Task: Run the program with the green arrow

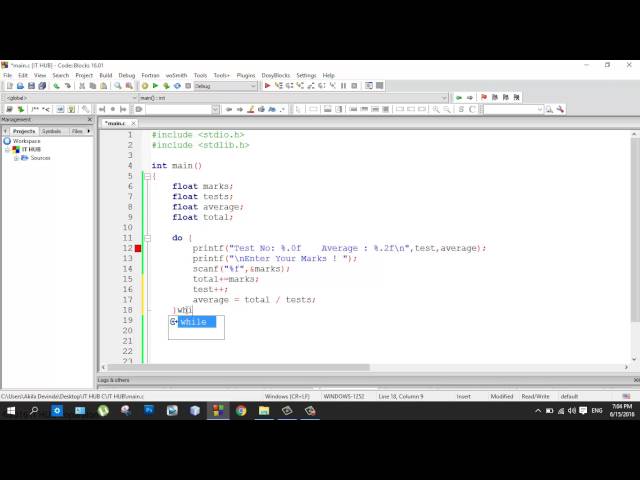Action: coord(155,86)
